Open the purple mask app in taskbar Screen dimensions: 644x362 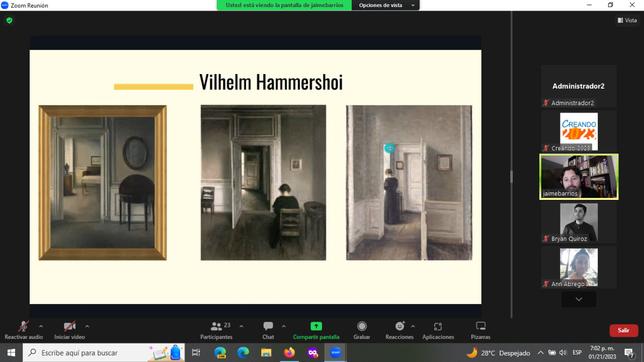click(x=312, y=352)
